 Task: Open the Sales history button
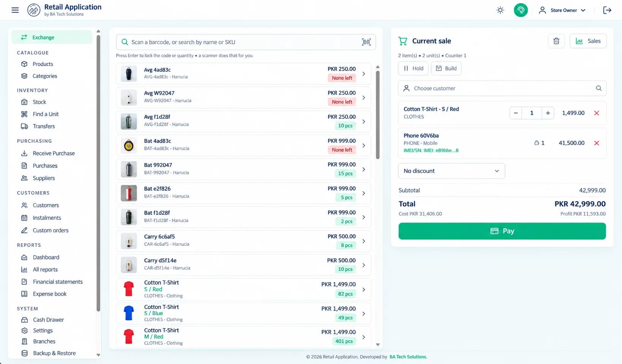click(588, 41)
